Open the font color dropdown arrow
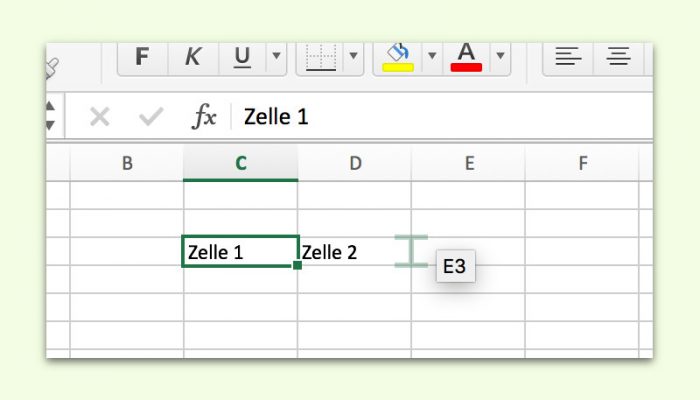This screenshot has width=700, height=400. [500, 56]
